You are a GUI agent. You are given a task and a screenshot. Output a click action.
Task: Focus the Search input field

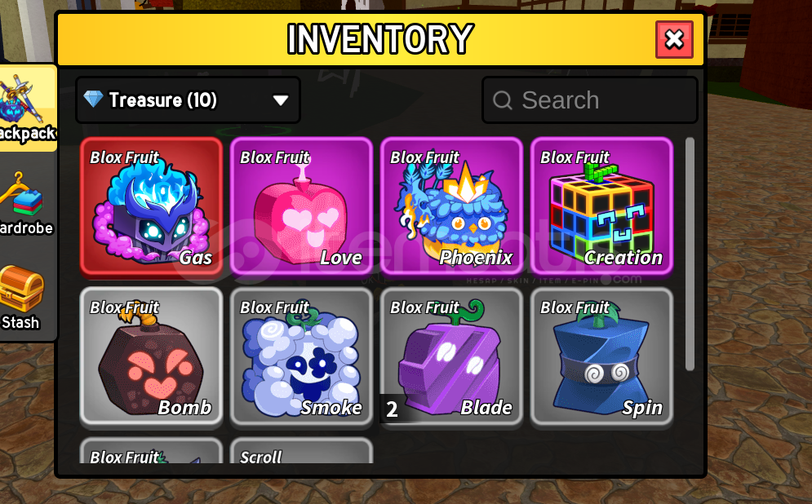(x=590, y=99)
